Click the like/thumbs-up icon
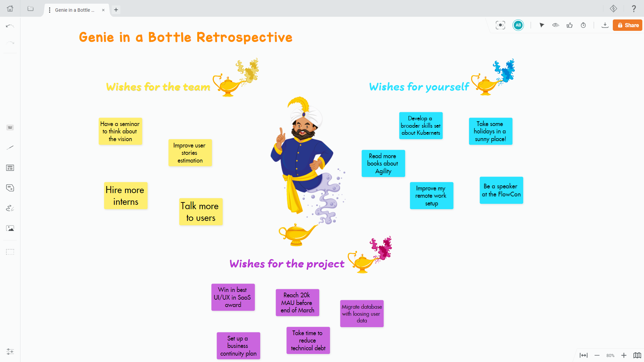Viewport: 644px width, 362px height. [570, 25]
